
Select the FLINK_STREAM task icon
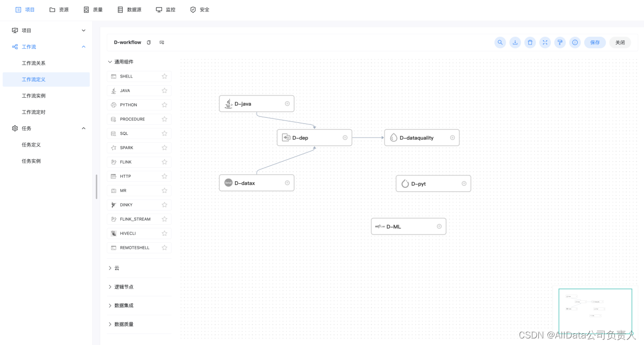click(114, 219)
